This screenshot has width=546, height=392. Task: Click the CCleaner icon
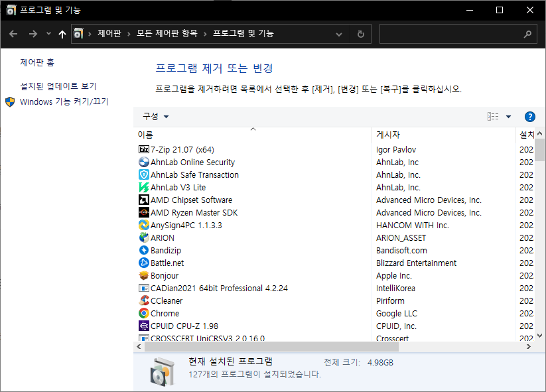144,300
